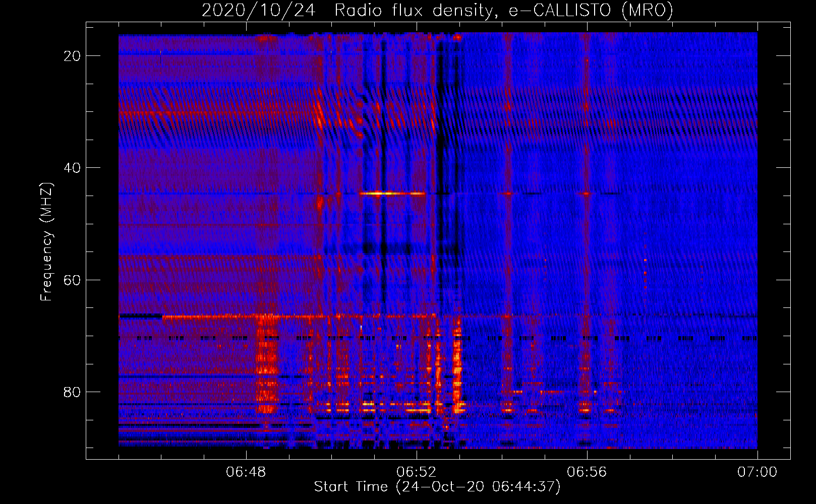The height and width of the screenshot is (504, 816).
Task: Click the 40 frequency tick label
Action: 72,168
